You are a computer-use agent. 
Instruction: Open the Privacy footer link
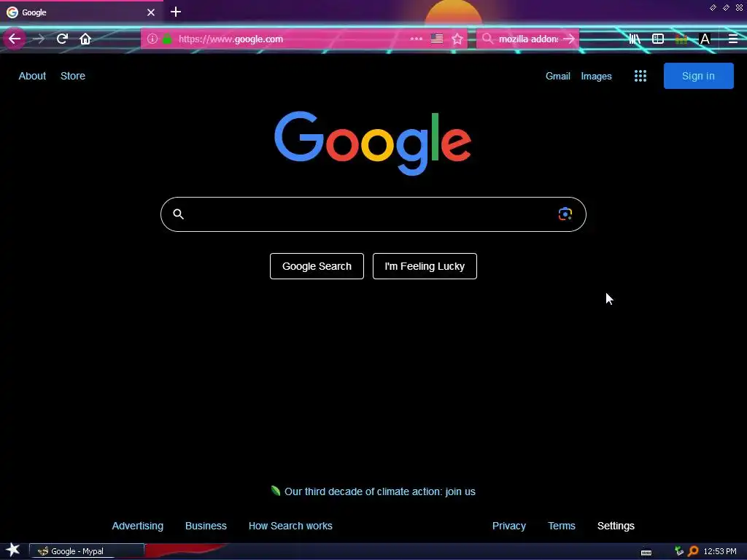[508, 526]
